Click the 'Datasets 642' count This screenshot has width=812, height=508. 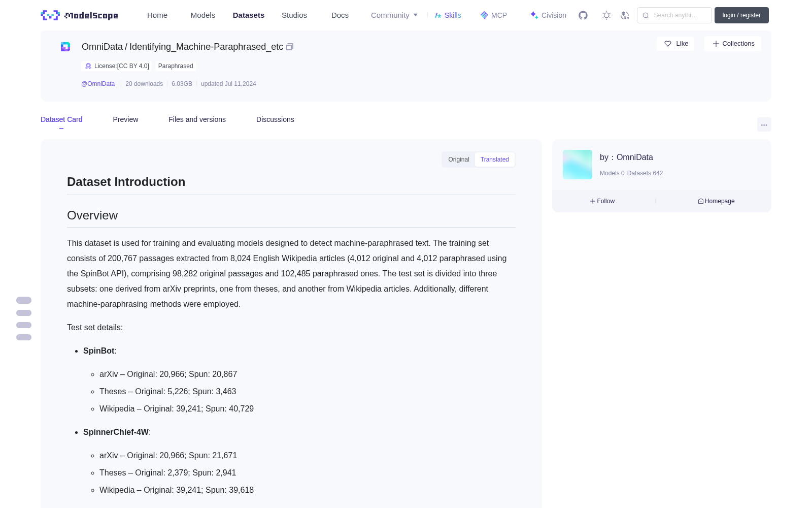point(645,173)
